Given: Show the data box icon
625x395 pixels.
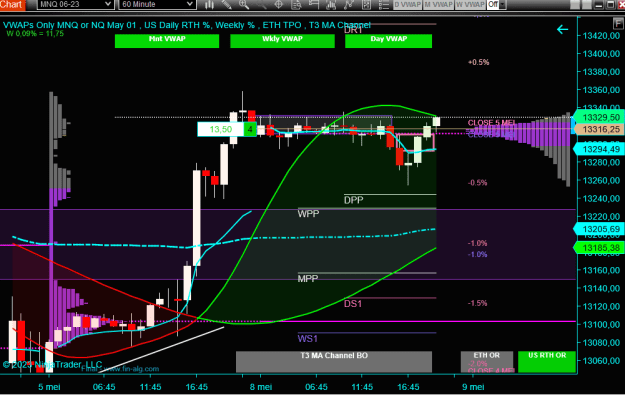Looking at the screenshot, I should [x=296, y=5].
